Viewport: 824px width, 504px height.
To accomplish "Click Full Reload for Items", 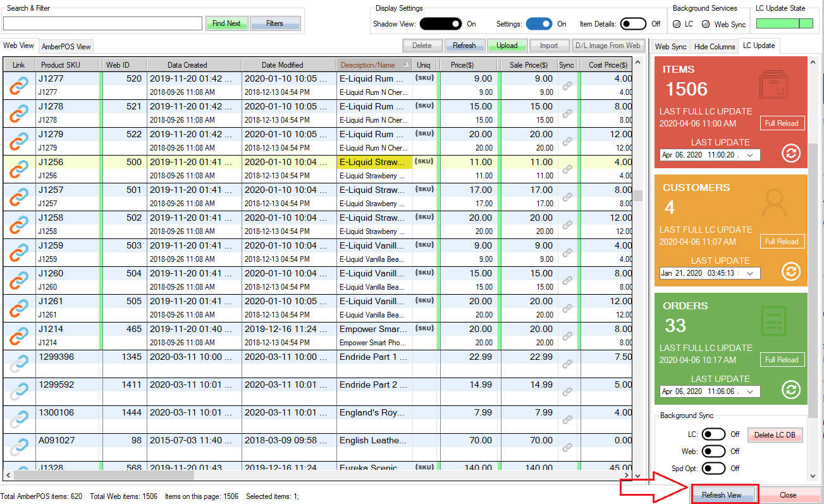I will 782,123.
